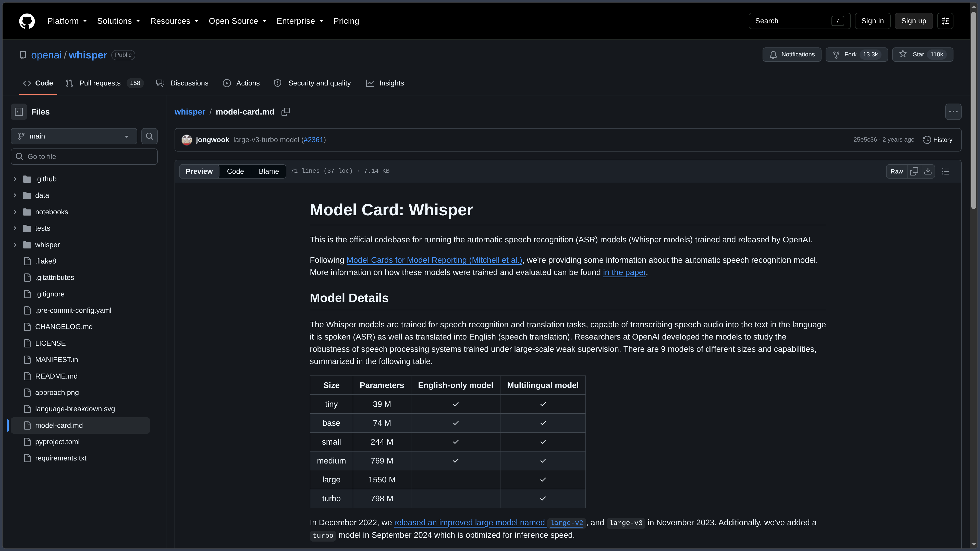
Task: Open the Solutions dropdown menu
Action: tap(118, 21)
